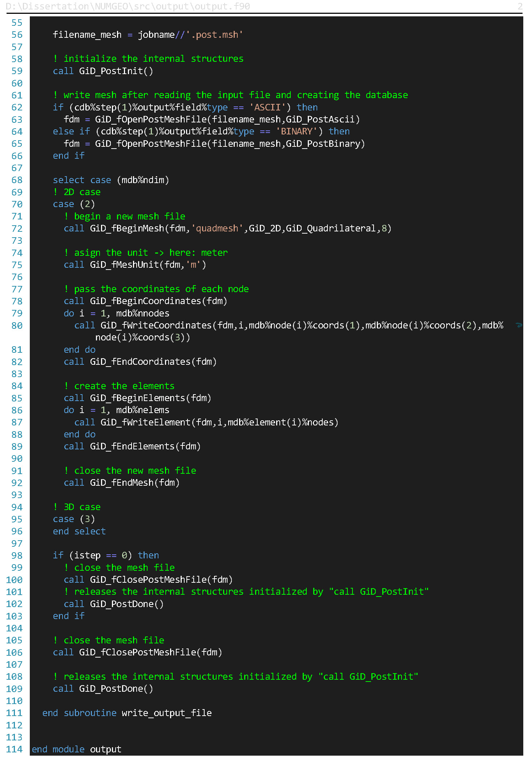Viewport: 532px width, 764px height.
Task: Click line number 114 at end module
Action: 14,749
